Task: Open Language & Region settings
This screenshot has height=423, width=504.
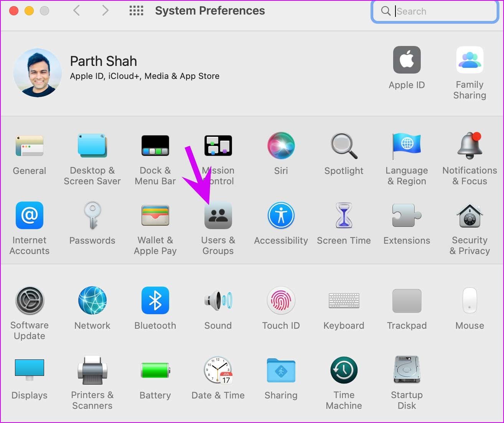Action: pos(407,146)
